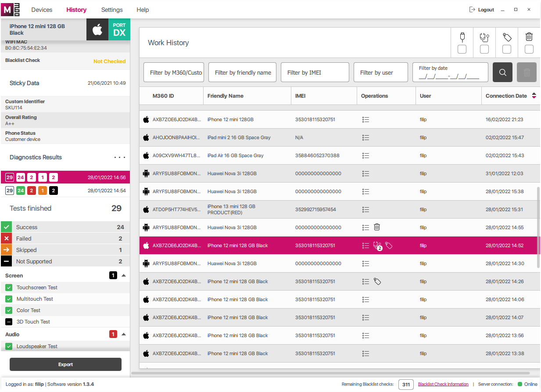Click the PORT DX badge
This screenshot has height=392, width=541.
pos(119,30)
